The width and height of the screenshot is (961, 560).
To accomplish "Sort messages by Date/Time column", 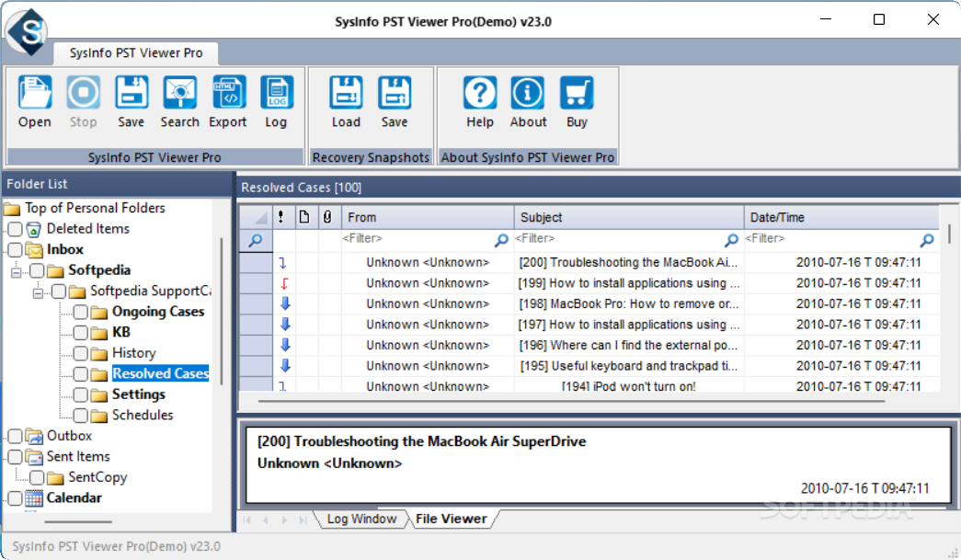I will (841, 217).
